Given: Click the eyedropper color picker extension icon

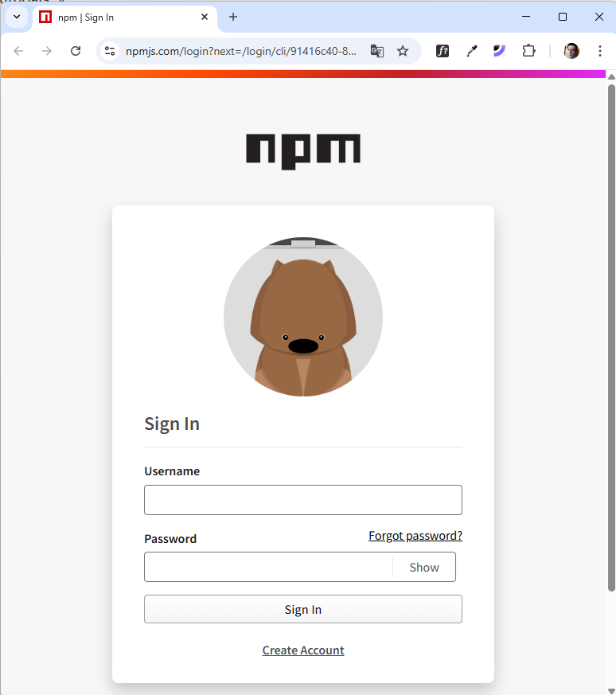Looking at the screenshot, I should [x=471, y=51].
